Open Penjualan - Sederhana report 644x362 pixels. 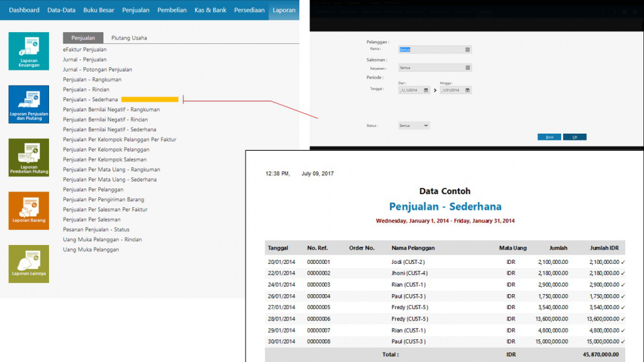pos(91,99)
